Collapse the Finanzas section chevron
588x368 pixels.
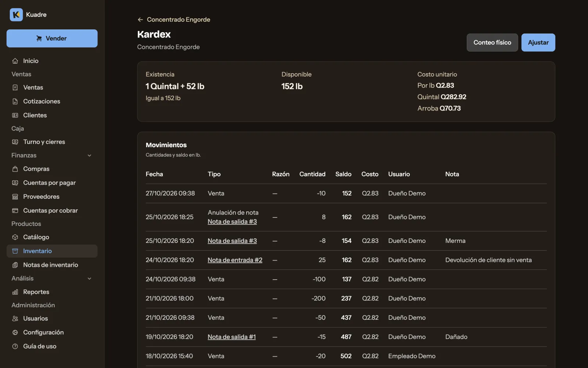pos(89,156)
